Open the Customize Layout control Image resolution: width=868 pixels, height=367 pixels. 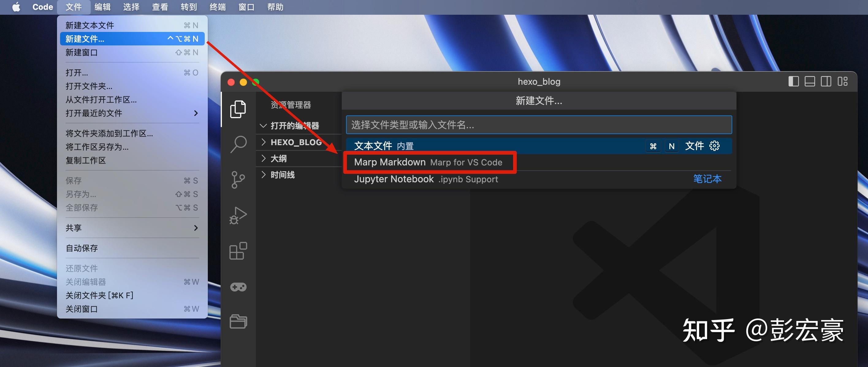tap(843, 81)
